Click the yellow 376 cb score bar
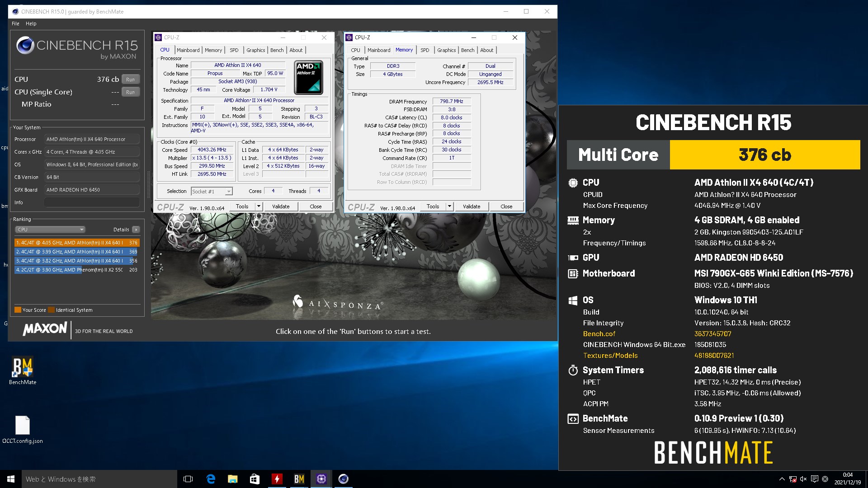Screen dimensions: 868x488 pyautogui.click(x=765, y=155)
